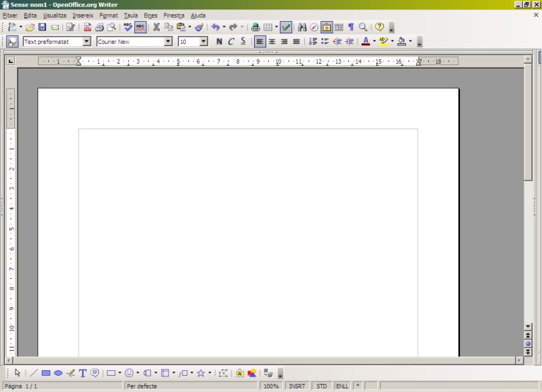The image size is (542, 392).
Task: Click the Print File Directly icon
Action: pyautogui.click(x=100, y=27)
